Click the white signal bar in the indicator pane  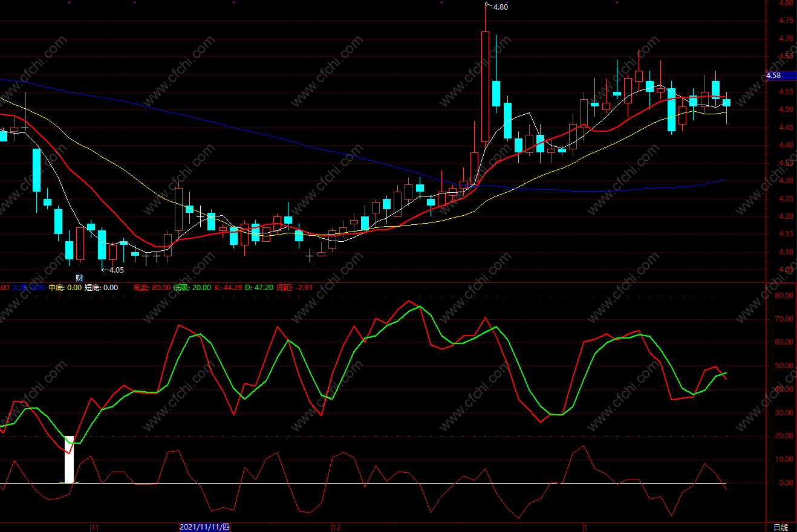click(x=69, y=459)
